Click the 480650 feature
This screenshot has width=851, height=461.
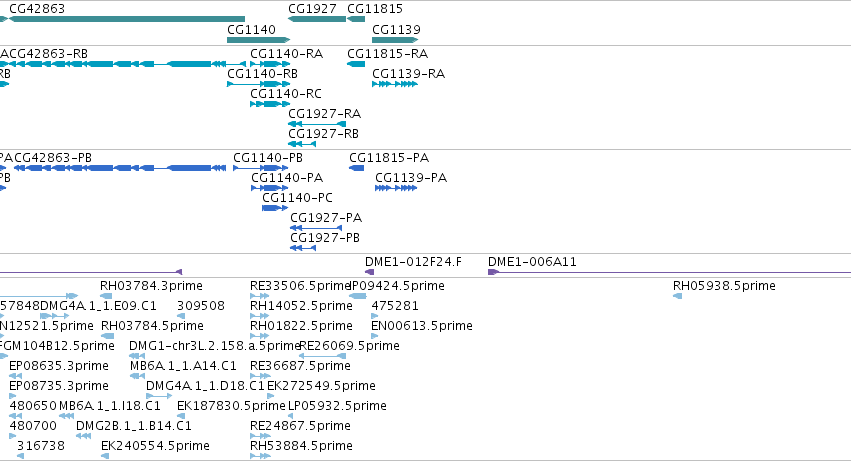[x=15, y=416]
